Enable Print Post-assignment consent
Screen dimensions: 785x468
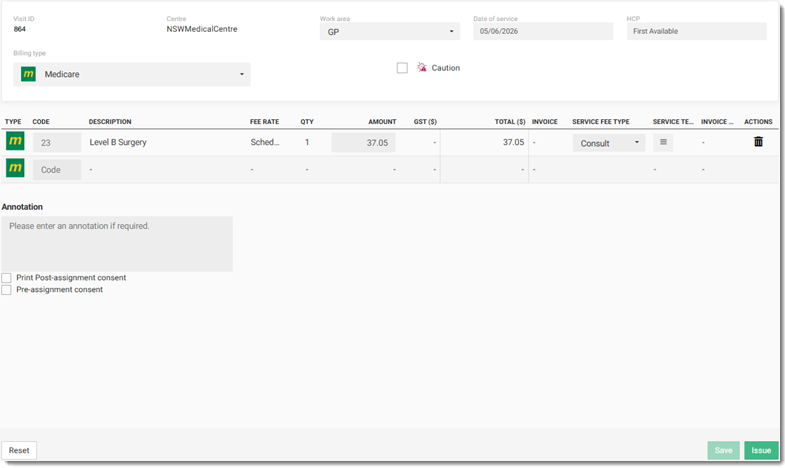click(x=6, y=278)
